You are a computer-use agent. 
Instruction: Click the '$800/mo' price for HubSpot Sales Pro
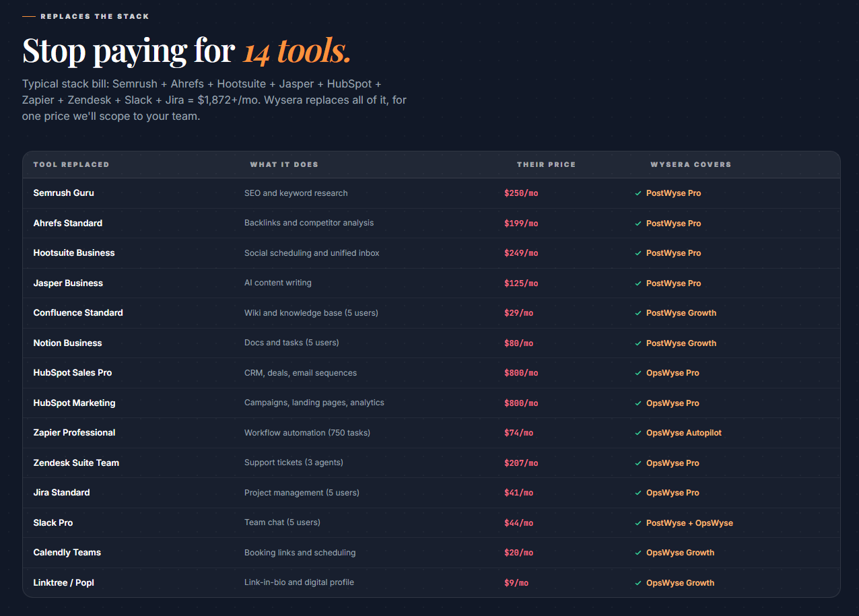tap(521, 373)
